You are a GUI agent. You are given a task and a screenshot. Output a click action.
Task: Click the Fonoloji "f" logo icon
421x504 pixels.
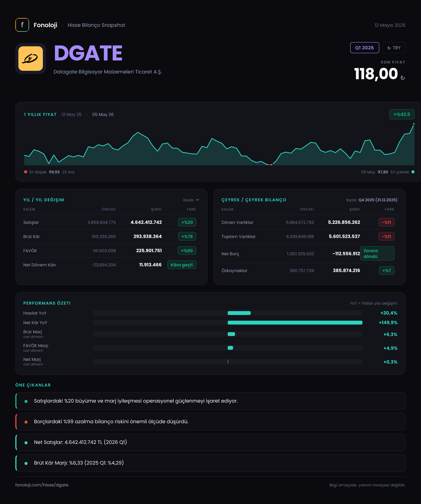22,25
